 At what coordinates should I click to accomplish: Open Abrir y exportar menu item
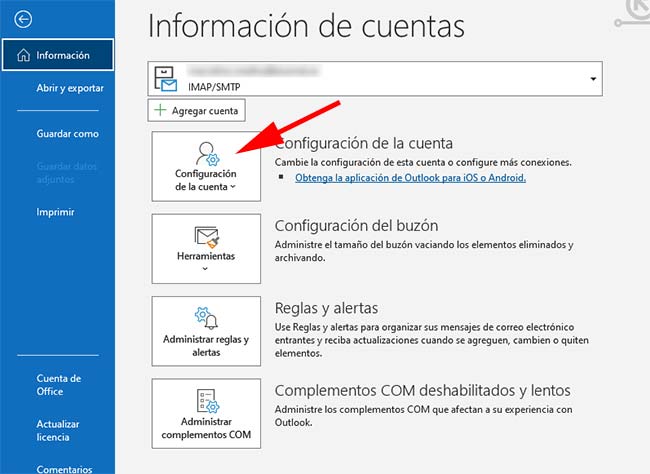(x=70, y=88)
